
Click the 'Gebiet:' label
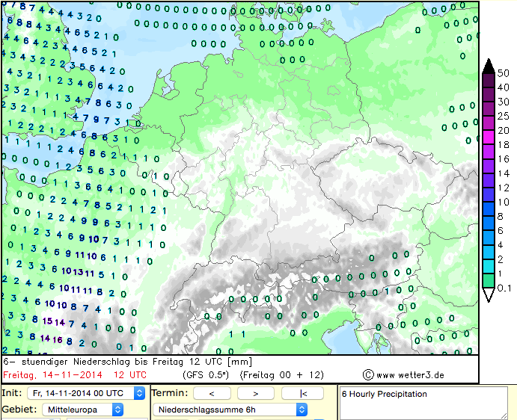19,409
